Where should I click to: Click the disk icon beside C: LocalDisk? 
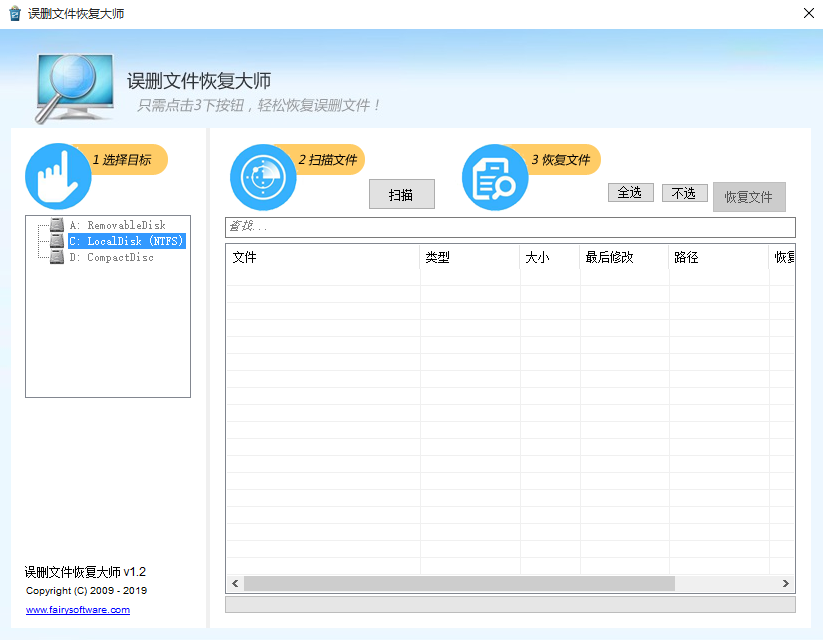pyautogui.click(x=56, y=240)
